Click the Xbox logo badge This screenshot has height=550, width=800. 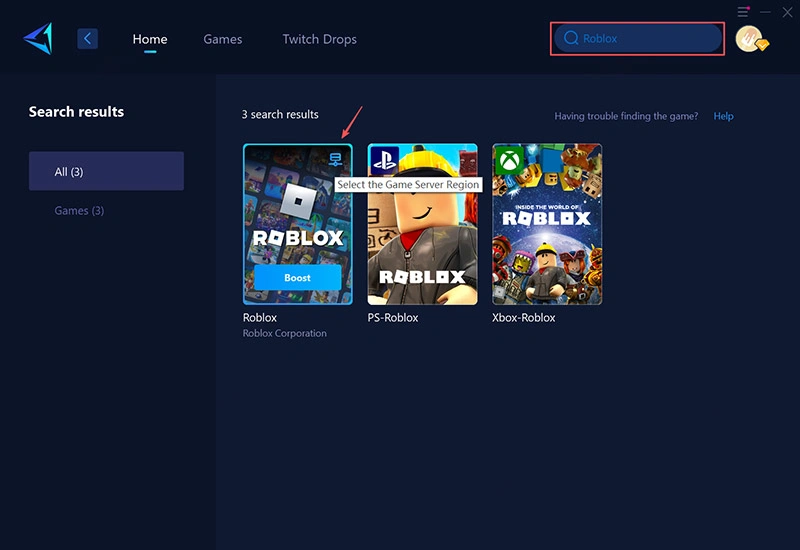(509, 160)
